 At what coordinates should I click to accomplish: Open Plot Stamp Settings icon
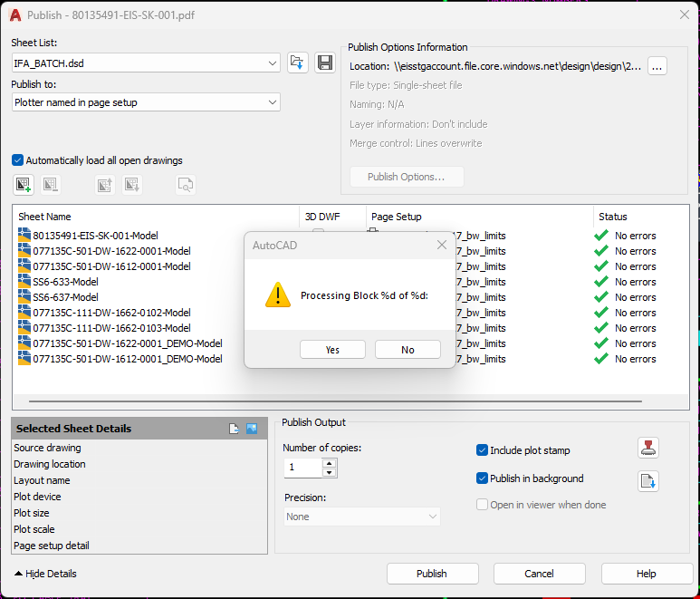tap(647, 448)
